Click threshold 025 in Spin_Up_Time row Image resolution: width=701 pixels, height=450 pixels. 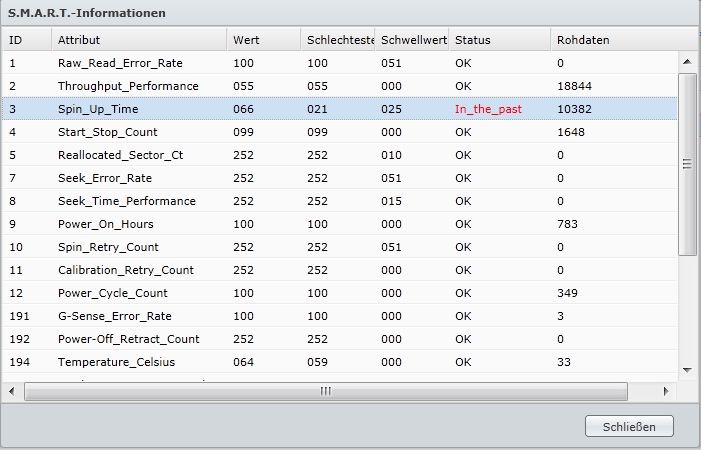[x=391, y=109]
